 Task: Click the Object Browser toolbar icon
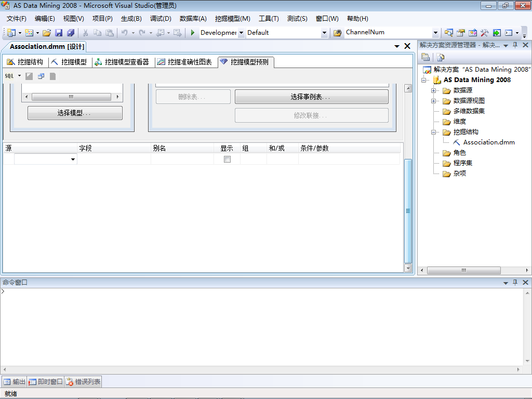(473, 33)
